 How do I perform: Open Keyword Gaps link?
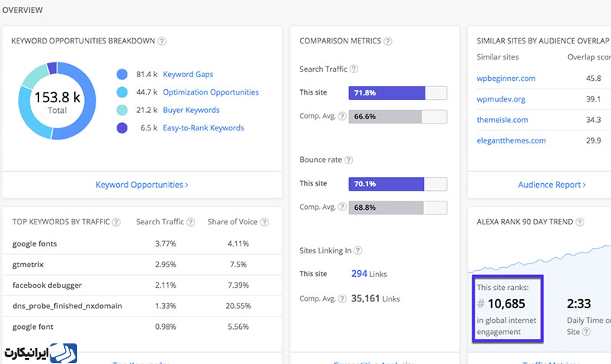(188, 74)
